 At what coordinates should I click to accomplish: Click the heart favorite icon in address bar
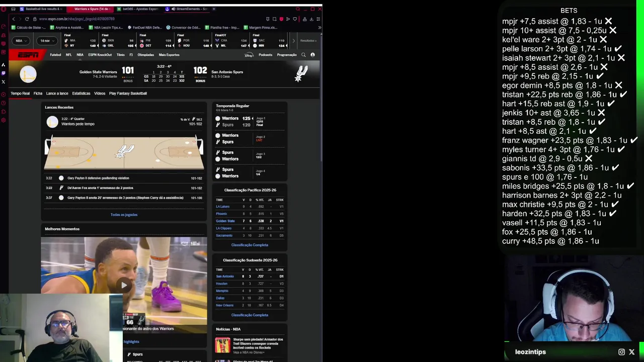[295, 19]
